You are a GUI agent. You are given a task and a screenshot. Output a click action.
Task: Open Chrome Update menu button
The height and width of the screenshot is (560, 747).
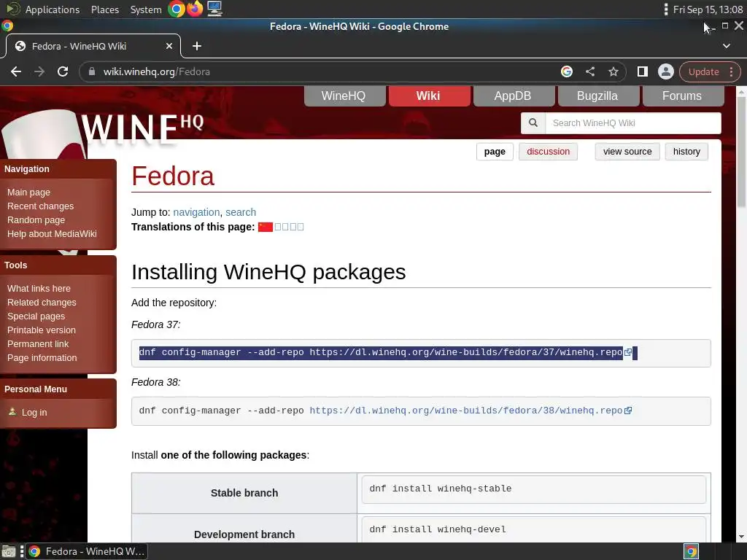click(710, 71)
